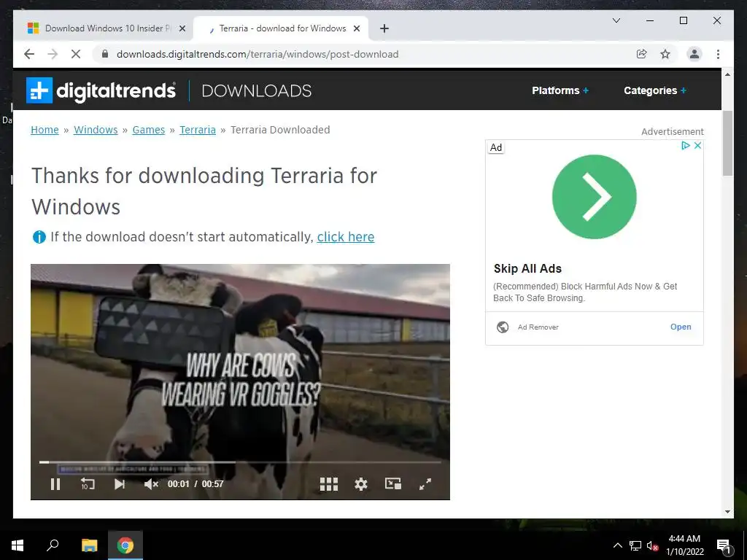Open File Explorer from taskbar

(89, 545)
